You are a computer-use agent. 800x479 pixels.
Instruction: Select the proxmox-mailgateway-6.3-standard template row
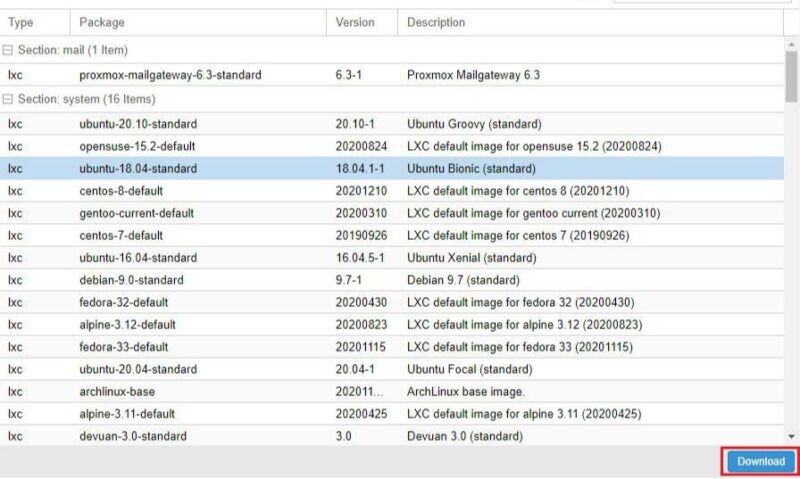170,75
